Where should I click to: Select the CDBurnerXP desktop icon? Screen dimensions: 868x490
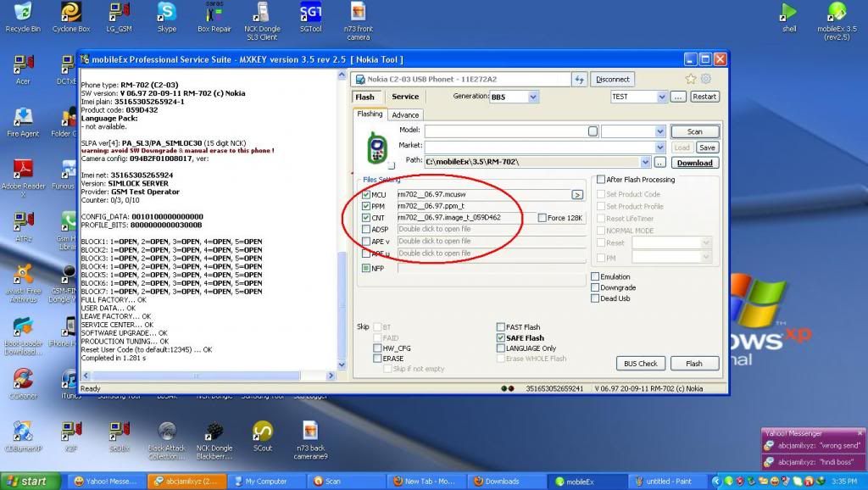click(23, 437)
